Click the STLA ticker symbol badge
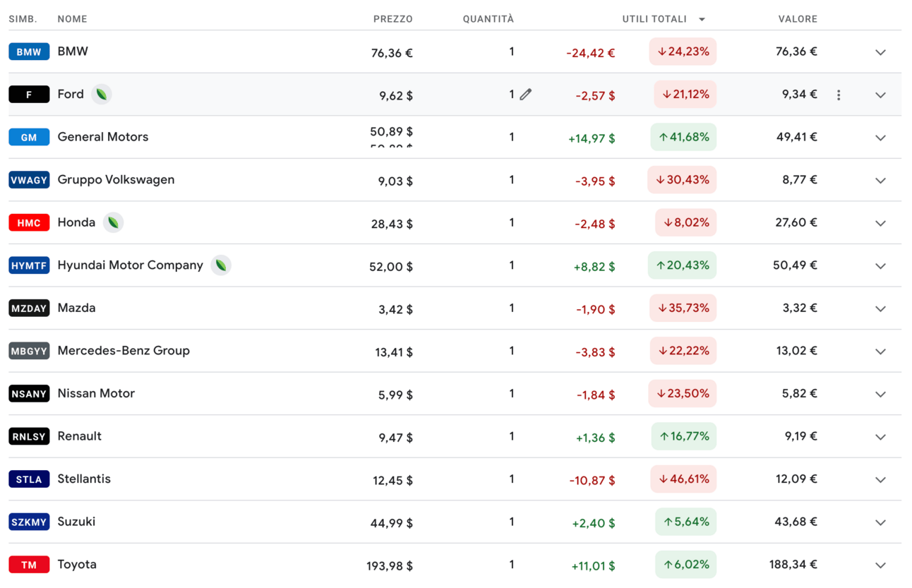Screen dimensions: 912x588 [29, 479]
